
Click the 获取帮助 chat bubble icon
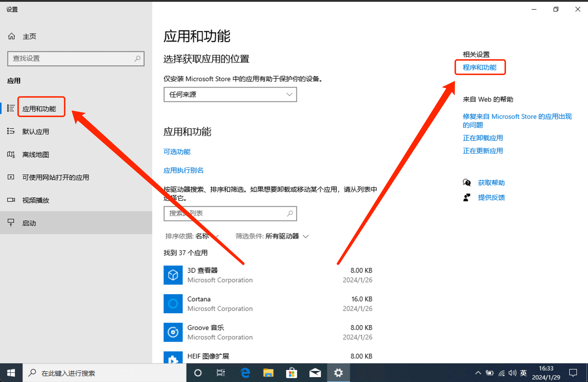[x=467, y=183]
